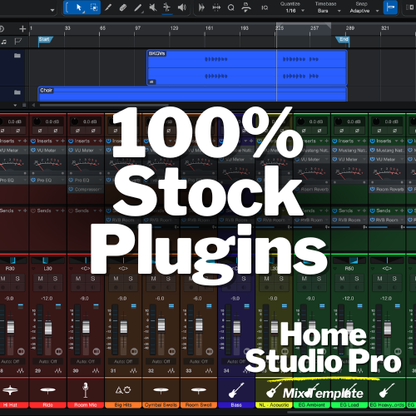Click the Big Hits channel shapes icon
Screen dimensions: 416x416
pyautogui.click(x=123, y=390)
